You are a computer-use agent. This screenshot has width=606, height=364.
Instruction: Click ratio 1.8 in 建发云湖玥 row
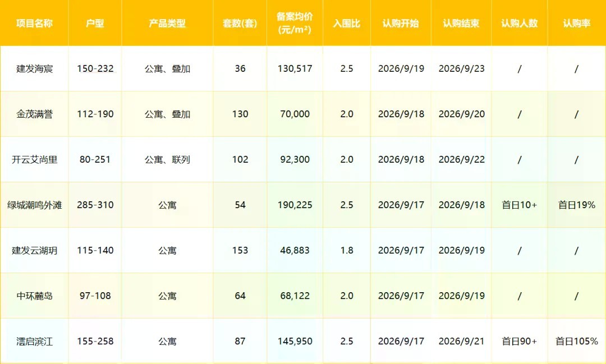347,250
